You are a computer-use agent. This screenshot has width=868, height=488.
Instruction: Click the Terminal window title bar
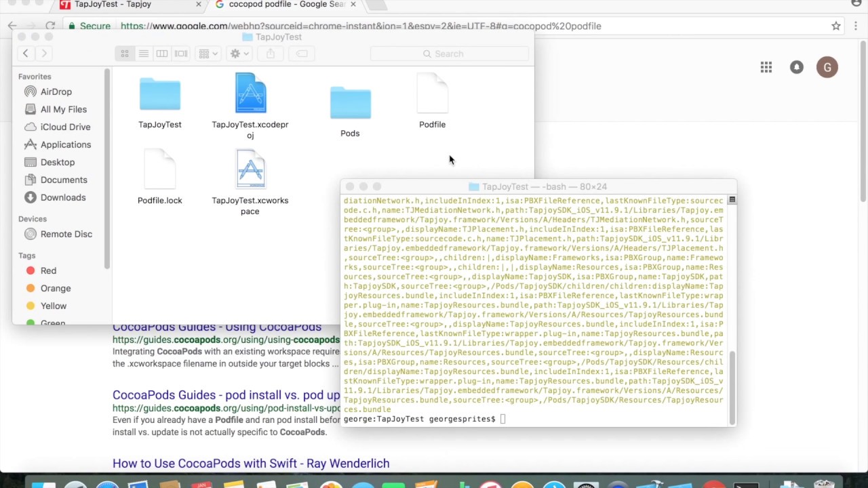(538, 186)
